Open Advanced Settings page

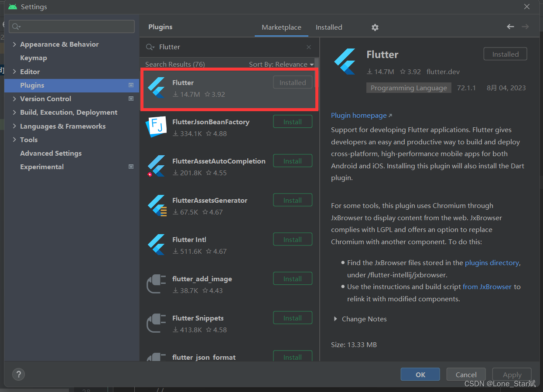tap(51, 153)
